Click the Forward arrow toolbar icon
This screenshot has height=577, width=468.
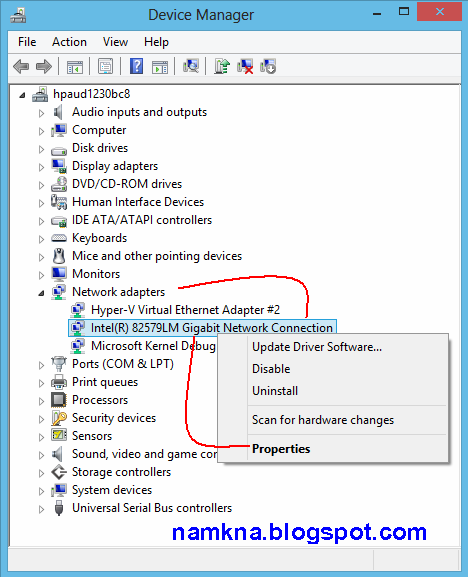coord(44,67)
